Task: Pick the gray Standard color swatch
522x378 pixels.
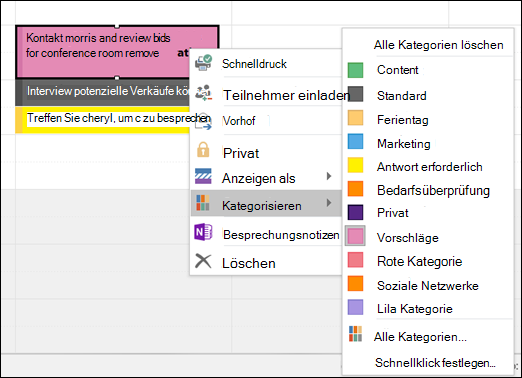Action: 355,94
